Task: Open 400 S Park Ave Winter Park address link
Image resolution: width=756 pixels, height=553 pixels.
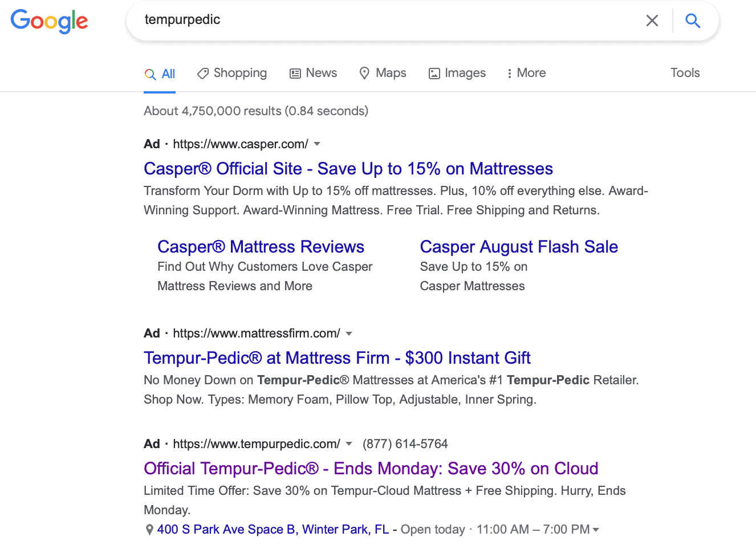Action: tap(273, 530)
